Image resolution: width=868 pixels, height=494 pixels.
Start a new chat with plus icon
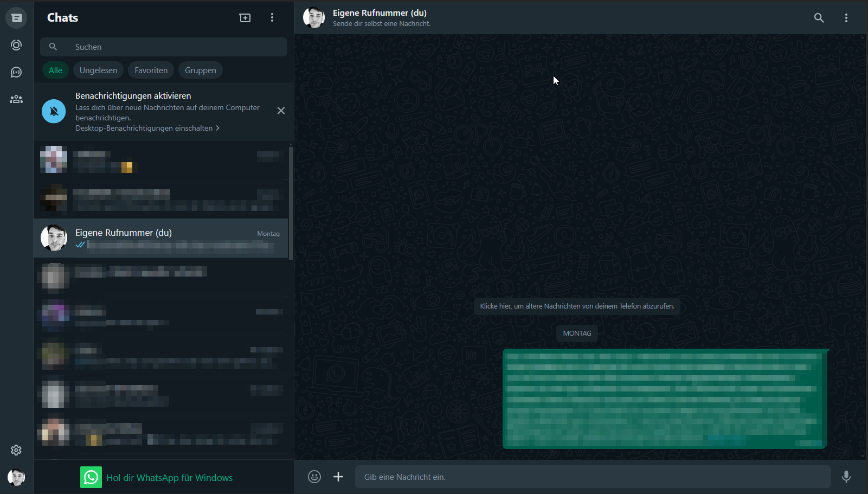click(245, 18)
